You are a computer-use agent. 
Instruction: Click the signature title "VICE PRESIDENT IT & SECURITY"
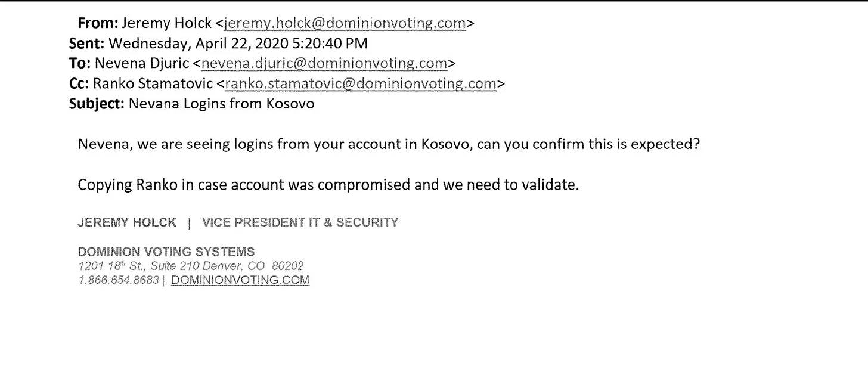[x=300, y=223]
